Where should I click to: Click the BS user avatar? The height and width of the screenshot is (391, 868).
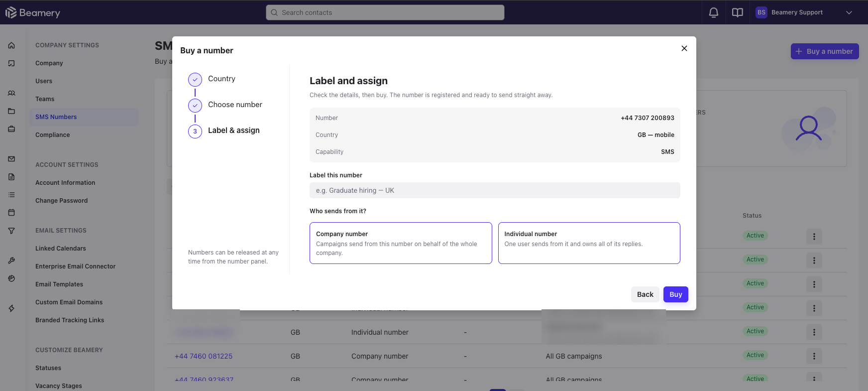[761, 12]
